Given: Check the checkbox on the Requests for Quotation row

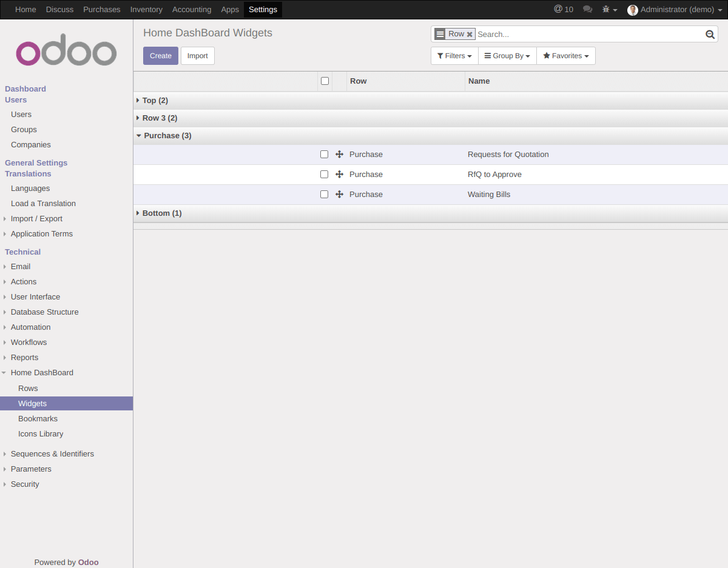Looking at the screenshot, I should [324, 154].
